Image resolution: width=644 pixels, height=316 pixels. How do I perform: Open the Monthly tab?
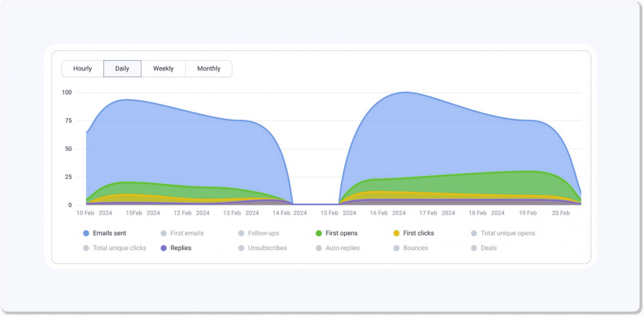209,69
